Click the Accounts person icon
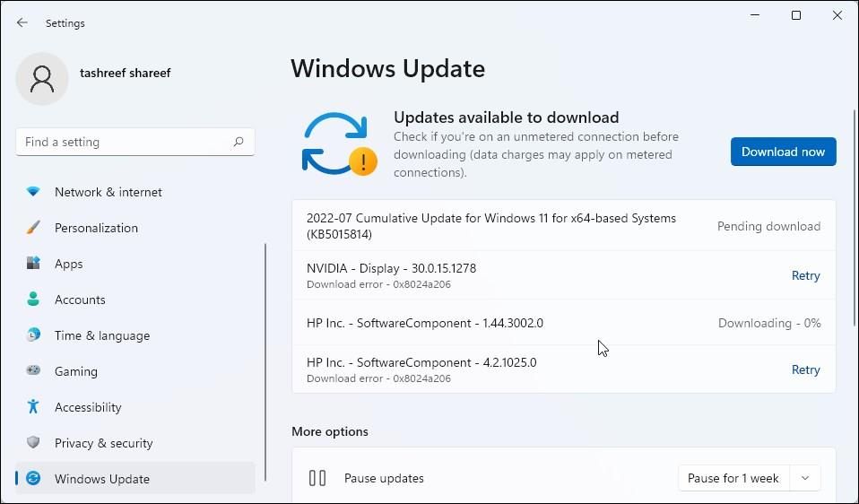 pyautogui.click(x=33, y=300)
